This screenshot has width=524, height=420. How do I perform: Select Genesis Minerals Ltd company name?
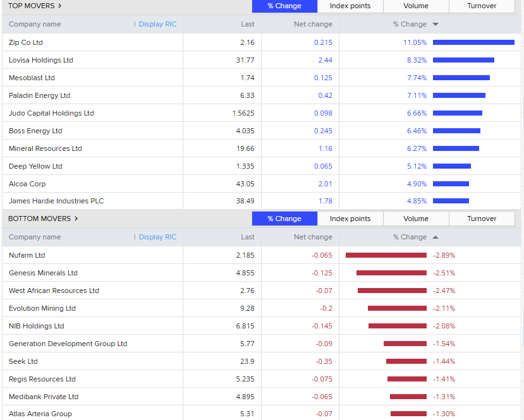click(x=43, y=273)
